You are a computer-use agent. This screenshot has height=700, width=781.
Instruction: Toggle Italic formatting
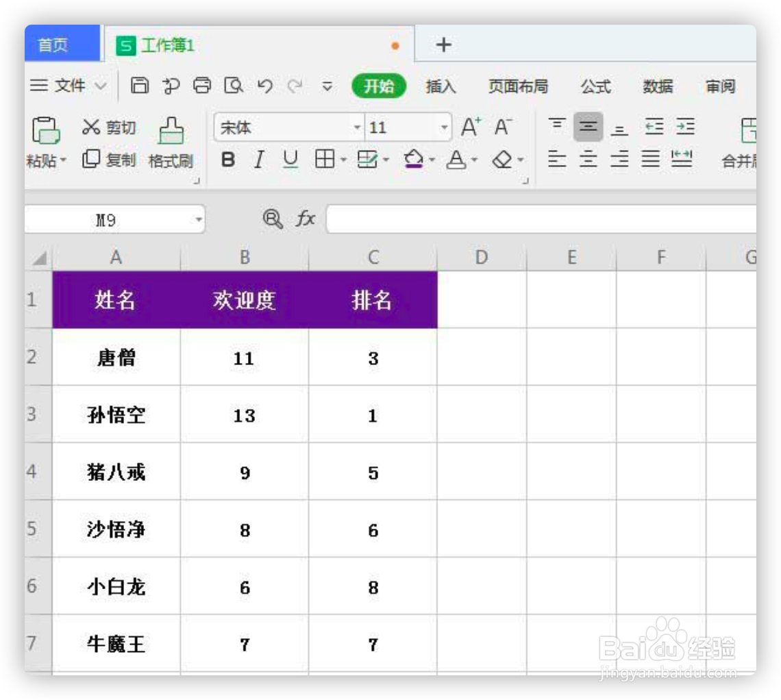(258, 160)
